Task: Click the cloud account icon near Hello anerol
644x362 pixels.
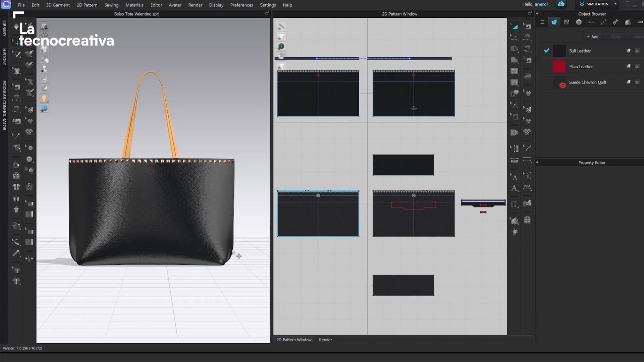Action: 560,4
